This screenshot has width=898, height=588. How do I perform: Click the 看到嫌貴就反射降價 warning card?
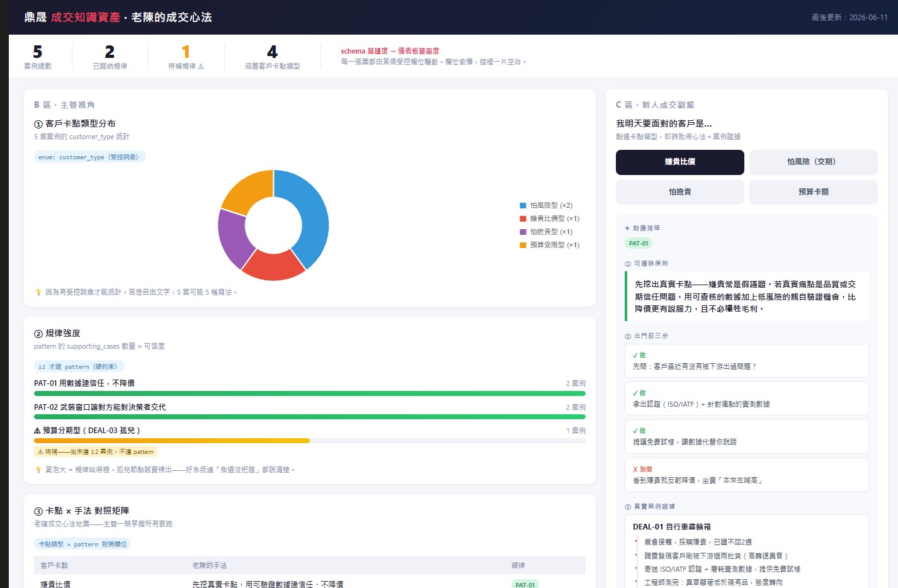coord(746,475)
